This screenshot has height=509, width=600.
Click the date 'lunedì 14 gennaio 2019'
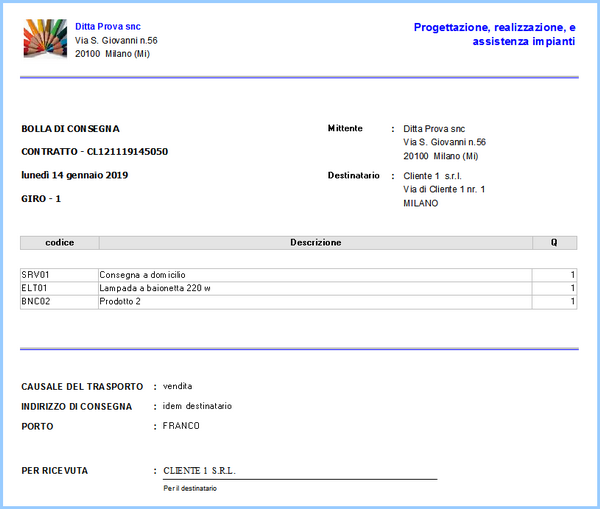pos(75,175)
